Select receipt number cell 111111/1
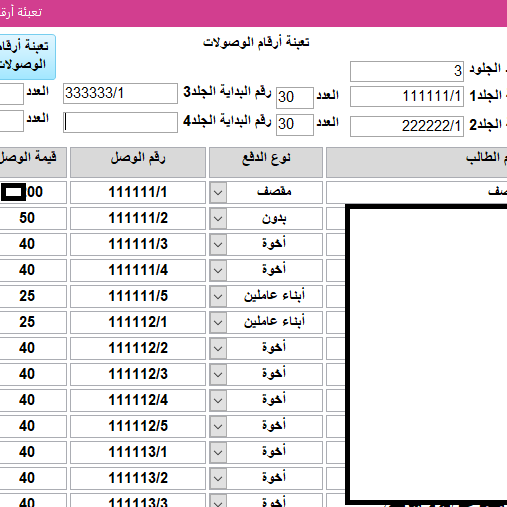 138,192
